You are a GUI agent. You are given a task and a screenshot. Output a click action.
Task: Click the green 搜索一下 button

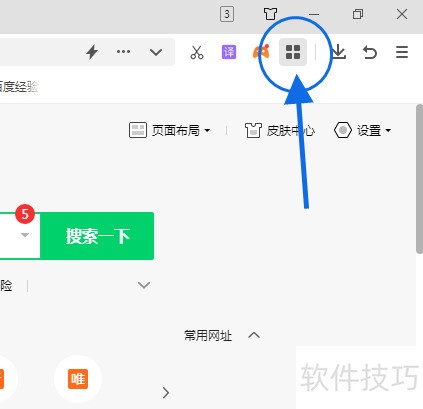pos(97,236)
